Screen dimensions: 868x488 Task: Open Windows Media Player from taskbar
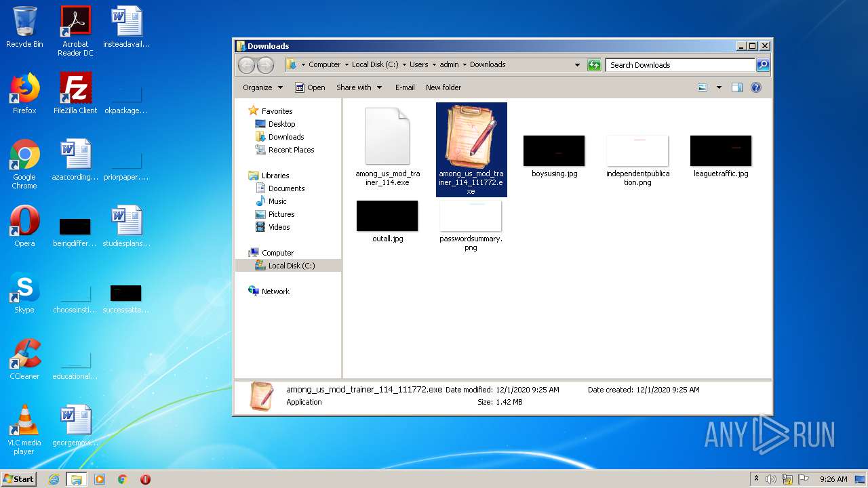coord(100,479)
